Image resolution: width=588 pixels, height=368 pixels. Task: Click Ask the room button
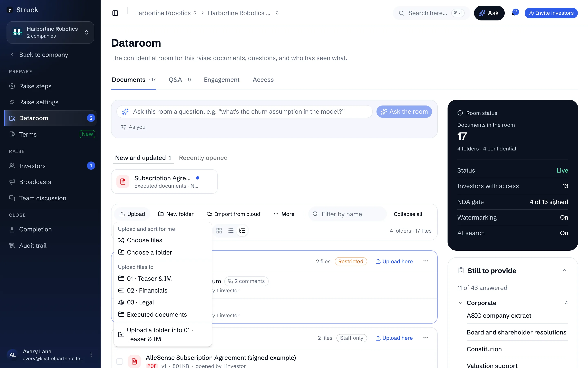(x=404, y=112)
